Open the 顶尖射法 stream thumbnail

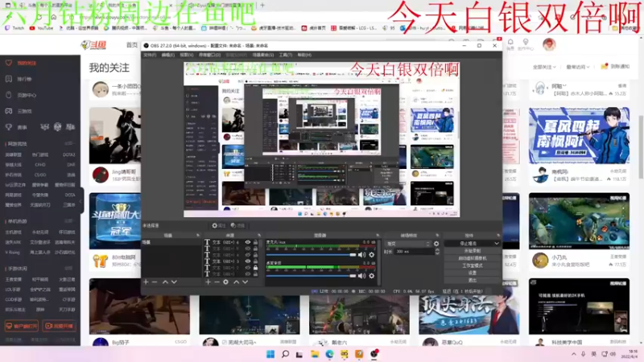(469, 310)
